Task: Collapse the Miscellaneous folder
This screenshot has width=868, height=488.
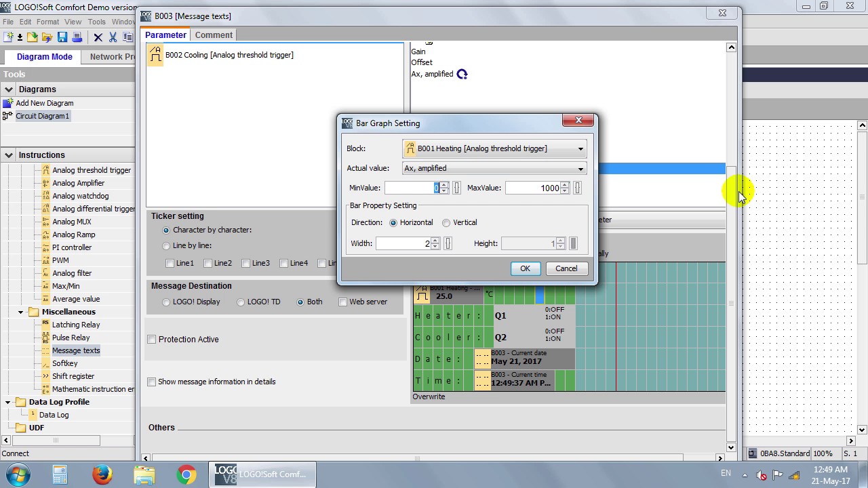Action: [20, 312]
